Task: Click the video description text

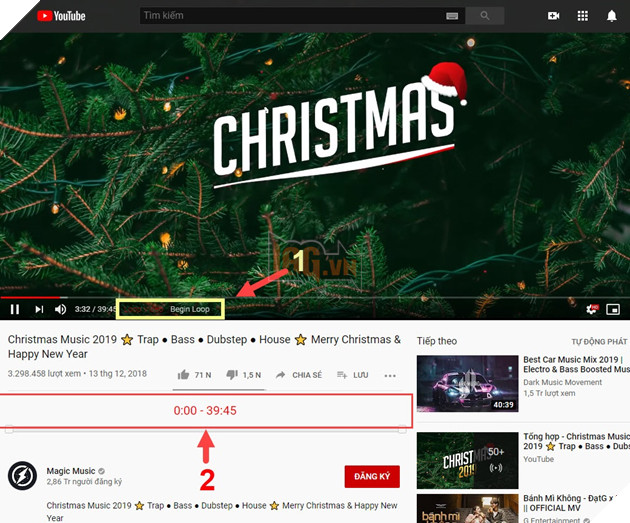Action: (222, 511)
